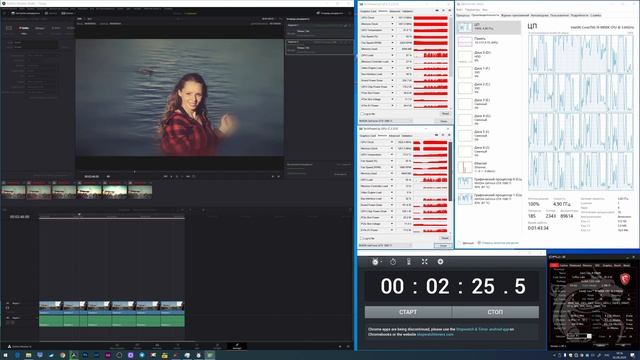
Task: Click the timeline playhead marker in DaVinci
Action: coord(79,214)
